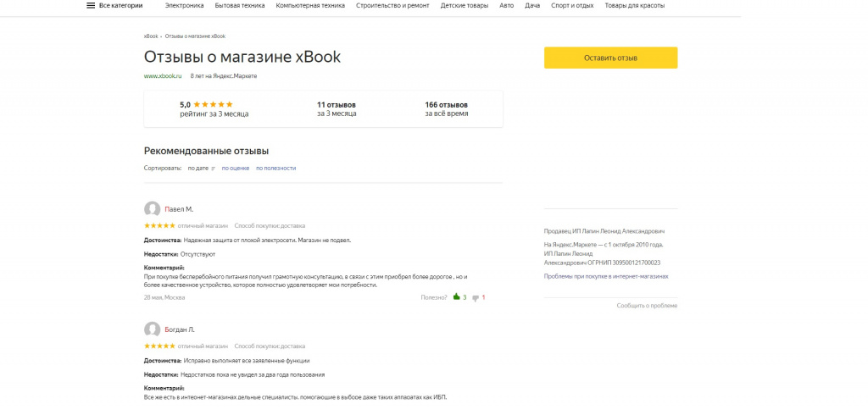Screen dimensions: 868x415
Task: Click stars in Богдан Л. review
Action: point(159,346)
